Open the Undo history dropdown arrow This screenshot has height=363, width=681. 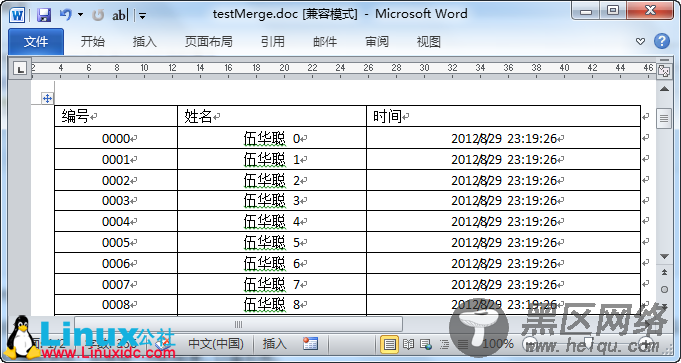point(80,15)
